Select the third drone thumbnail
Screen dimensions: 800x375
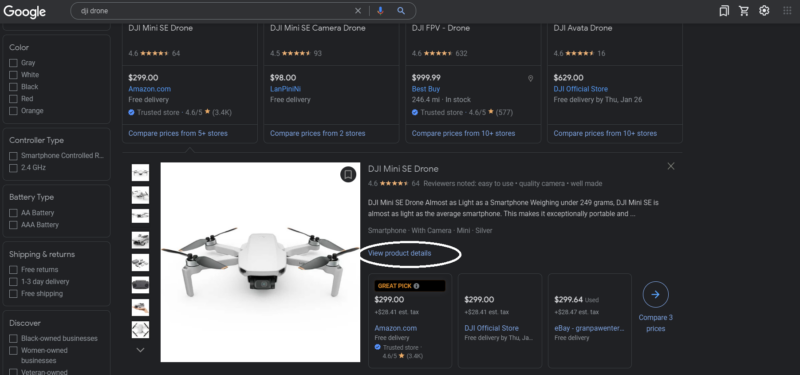(140, 216)
